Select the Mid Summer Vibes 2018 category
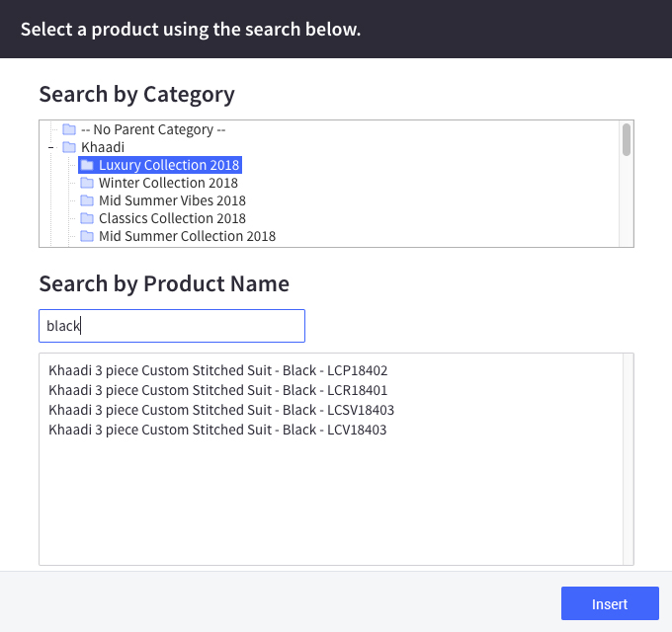This screenshot has width=672, height=632. pos(172,200)
